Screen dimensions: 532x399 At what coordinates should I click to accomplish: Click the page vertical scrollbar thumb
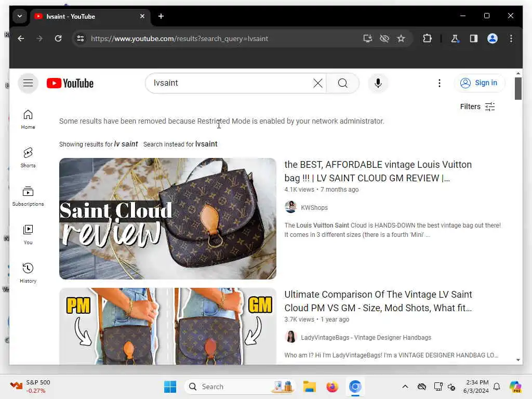(x=518, y=88)
